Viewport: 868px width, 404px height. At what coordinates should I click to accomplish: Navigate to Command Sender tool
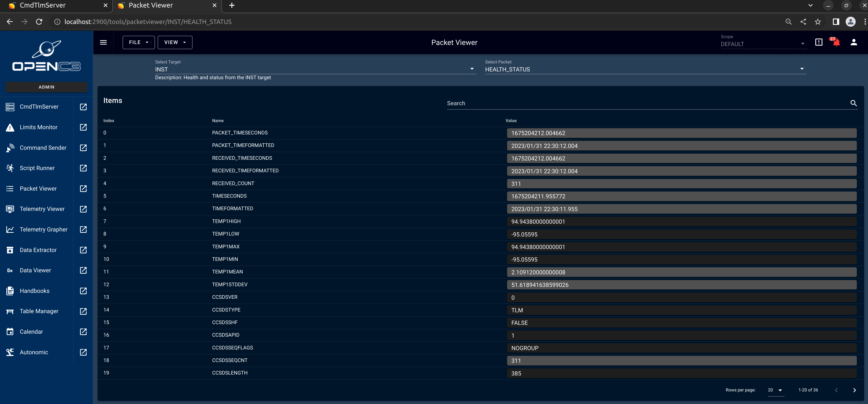tap(43, 148)
